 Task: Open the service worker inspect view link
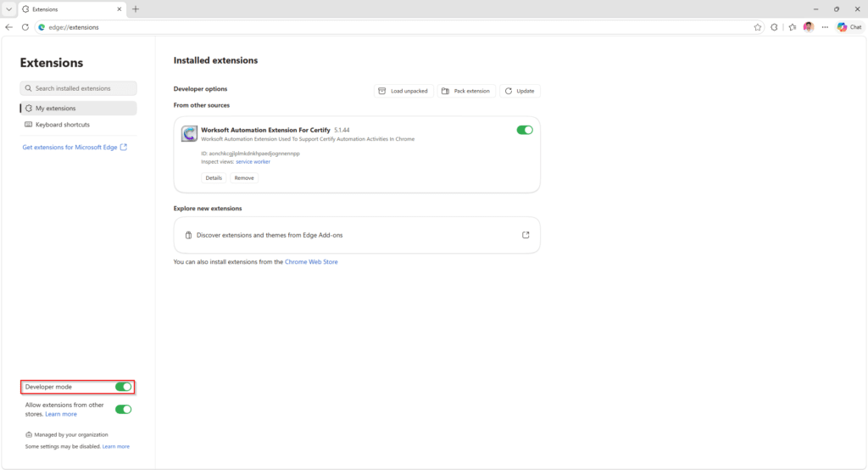point(253,162)
